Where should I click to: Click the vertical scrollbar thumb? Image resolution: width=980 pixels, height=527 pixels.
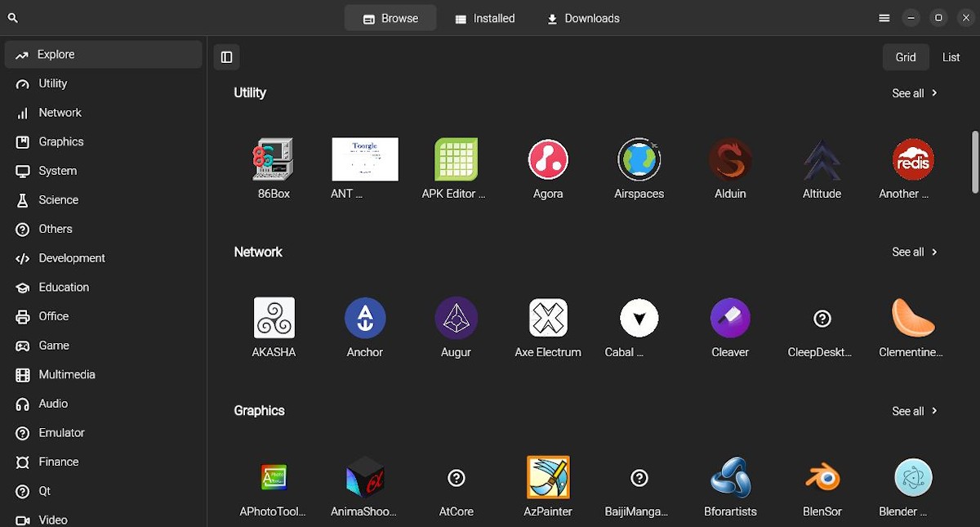(974, 162)
